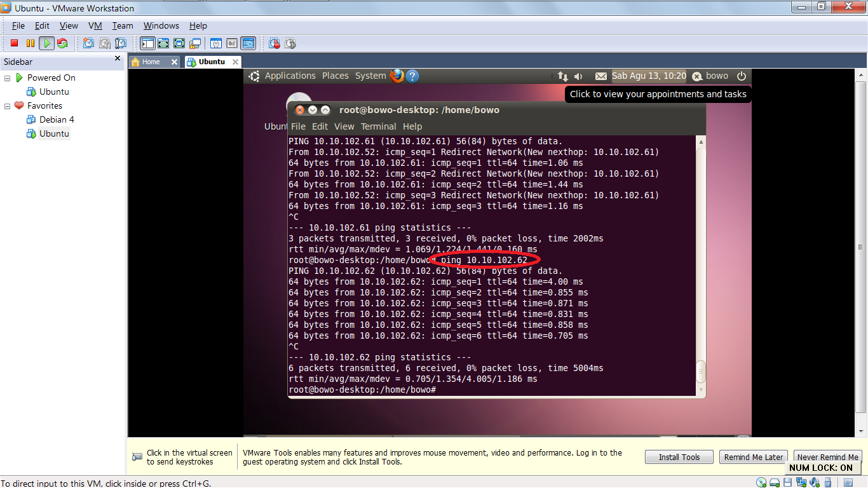Viewport: 868px width, 488px height.
Task: Click the help question mark panel icon
Action: click(x=412, y=76)
